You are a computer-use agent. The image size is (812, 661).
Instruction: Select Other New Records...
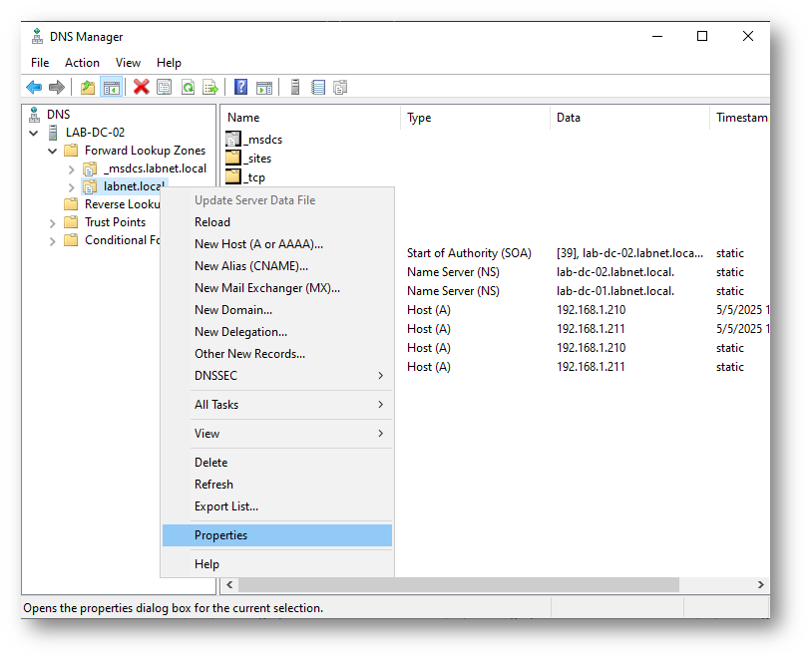coord(277,354)
